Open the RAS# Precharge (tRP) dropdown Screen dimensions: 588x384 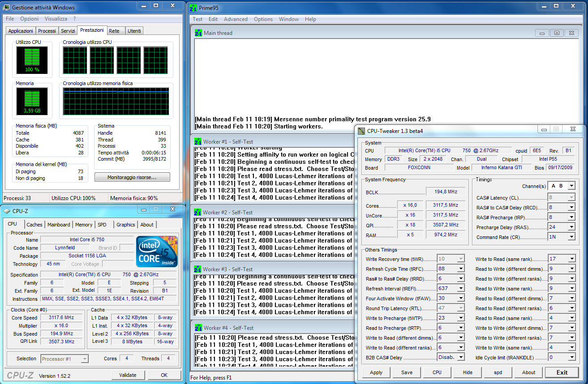point(571,217)
